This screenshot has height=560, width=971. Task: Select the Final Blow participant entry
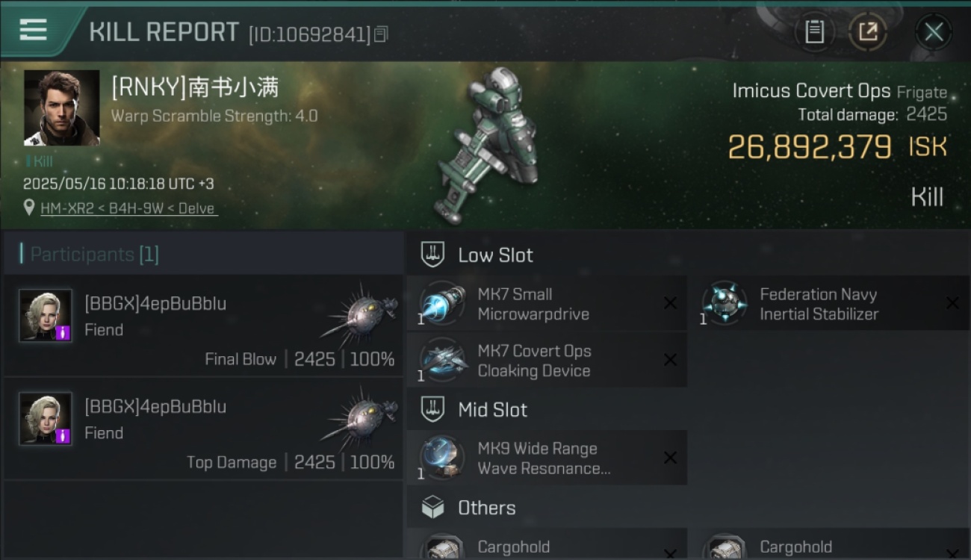point(203,326)
